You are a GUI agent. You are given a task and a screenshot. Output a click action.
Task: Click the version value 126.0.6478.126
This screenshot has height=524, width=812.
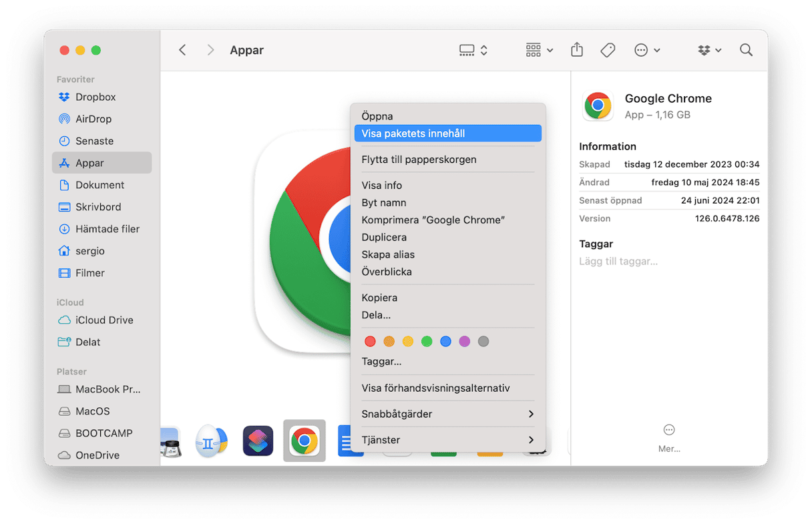coord(727,218)
